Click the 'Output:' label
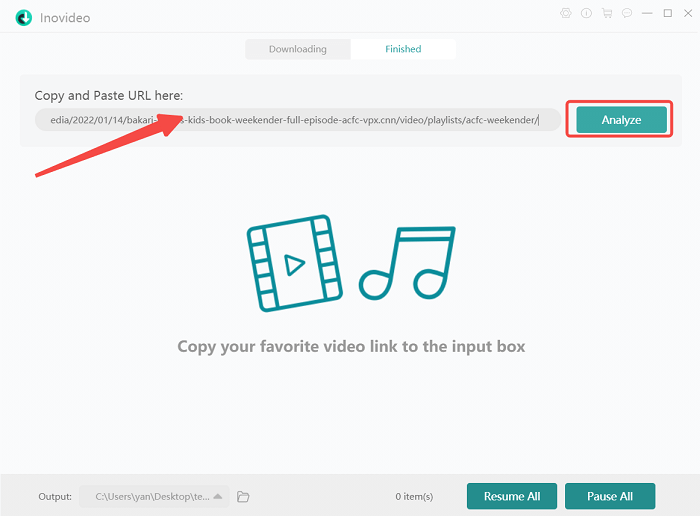700x516 pixels. coord(55,496)
